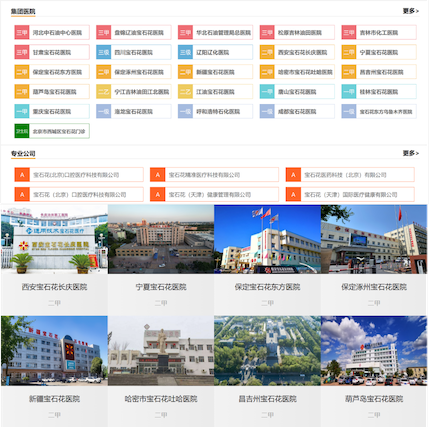Open 新疆宝石花医院 in the 集团医院 list
Viewport: 429px width, 427px height.
pos(215,72)
